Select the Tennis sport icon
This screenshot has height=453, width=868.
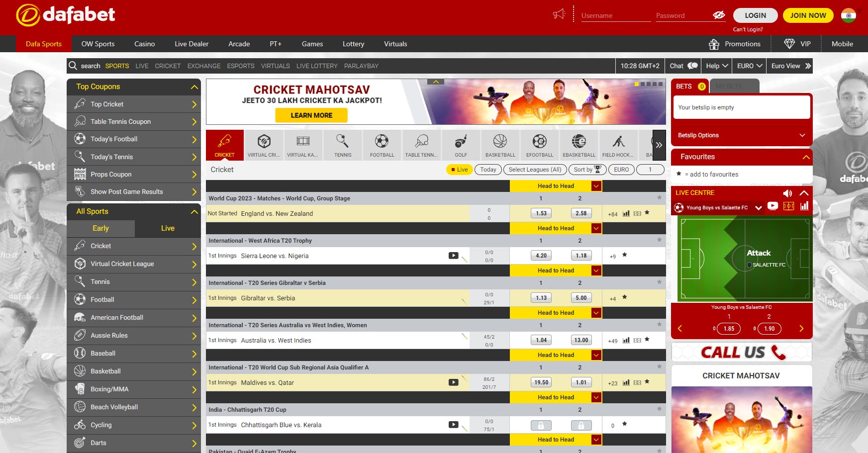pyautogui.click(x=343, y=145)
